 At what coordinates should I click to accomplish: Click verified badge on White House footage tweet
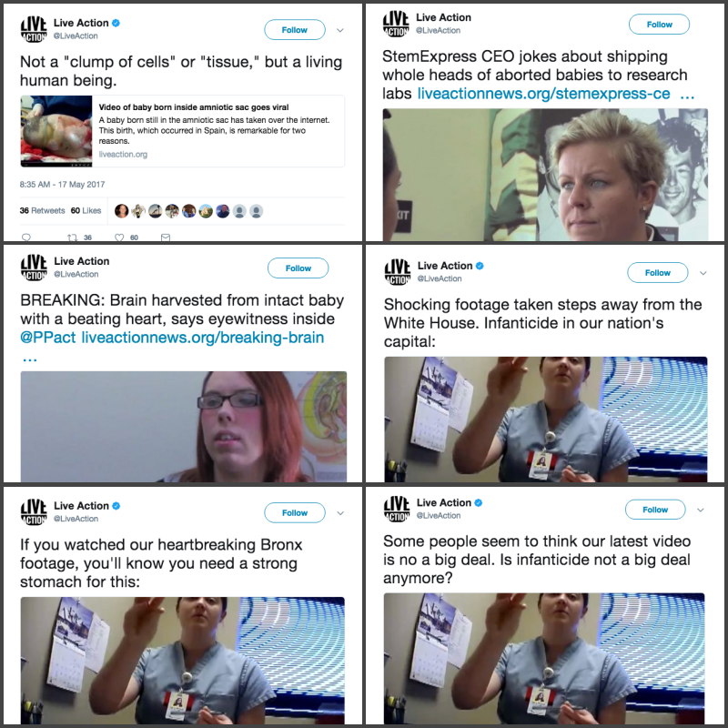[x=480, y=266]
